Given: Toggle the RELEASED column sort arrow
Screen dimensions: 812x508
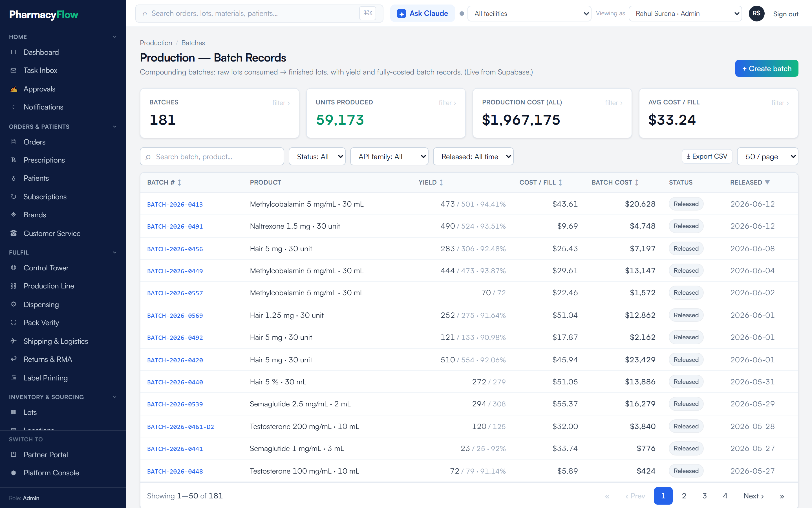Looking at the screenshot, I should click(x=767, y=182).
